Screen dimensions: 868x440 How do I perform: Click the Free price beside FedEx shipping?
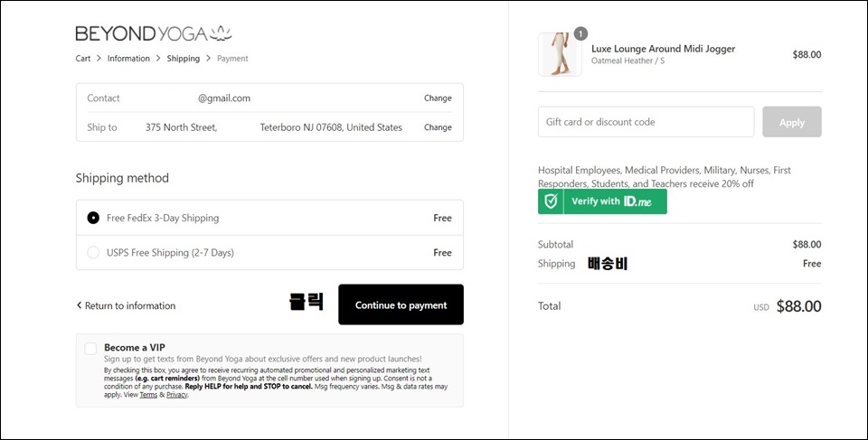[x=442, y=218]
